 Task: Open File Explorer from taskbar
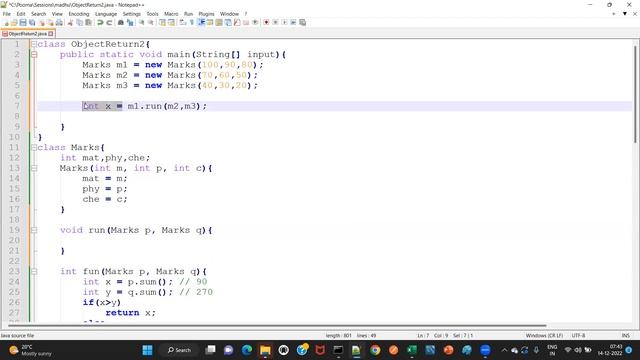265,350
